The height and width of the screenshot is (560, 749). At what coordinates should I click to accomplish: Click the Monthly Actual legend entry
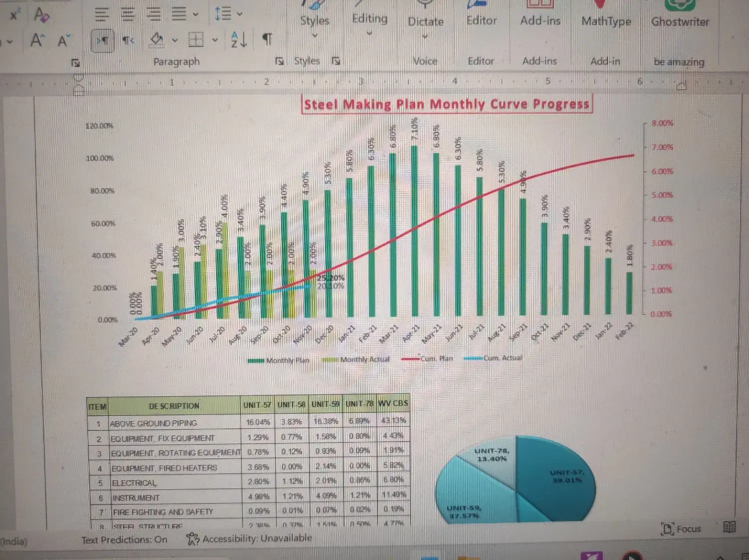(356, 359)
